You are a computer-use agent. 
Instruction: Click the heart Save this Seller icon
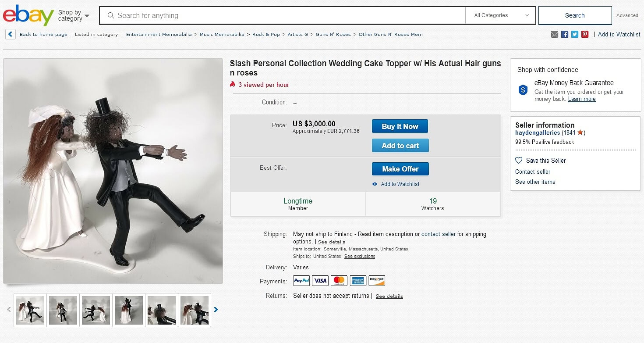(519, 161)
